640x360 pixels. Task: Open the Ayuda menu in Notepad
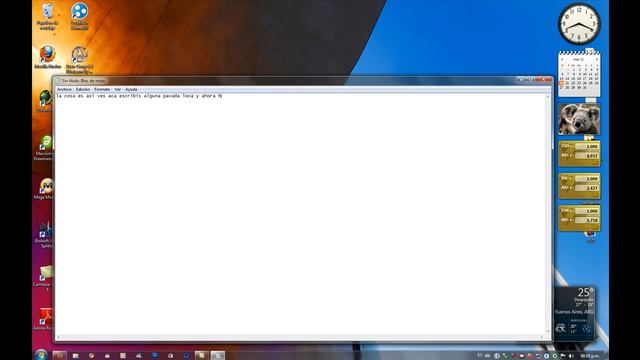[131, 89]
